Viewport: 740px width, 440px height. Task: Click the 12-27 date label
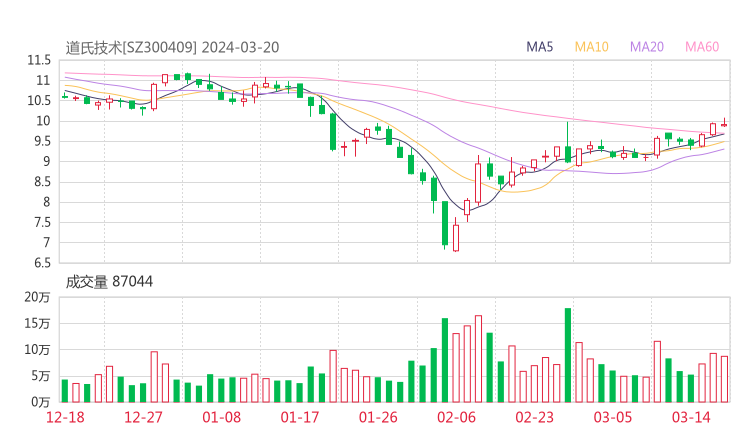point(143,417)
